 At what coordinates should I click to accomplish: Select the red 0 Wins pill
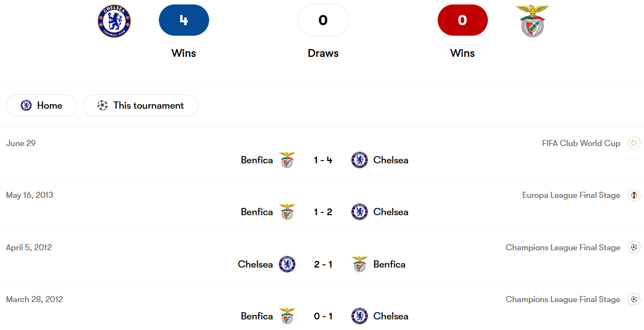click(x=462, y=20)
